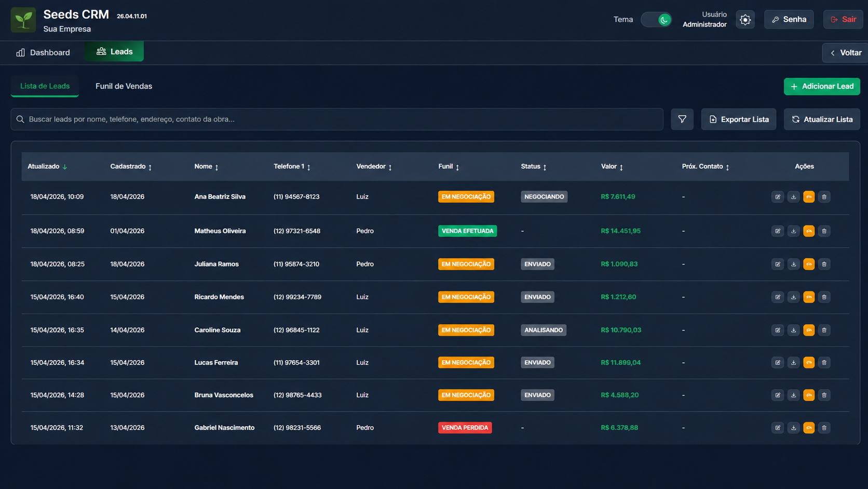Edit the Lucas Ferreira lead
868x489 pixels.
coord(778,363)
